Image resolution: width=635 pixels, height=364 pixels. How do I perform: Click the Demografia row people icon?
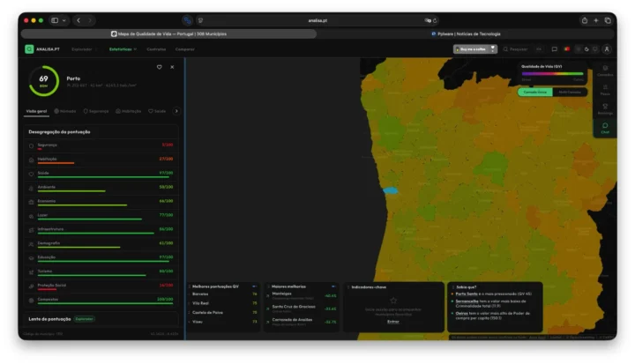(31, 244)
